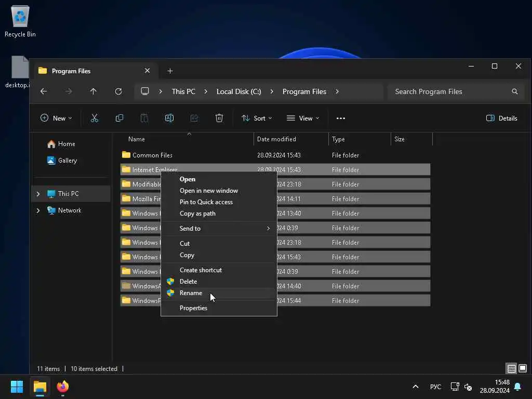Open Home in navigation pane
The width and height of the screenshot is (532, 399).
[x=66, y=144]
